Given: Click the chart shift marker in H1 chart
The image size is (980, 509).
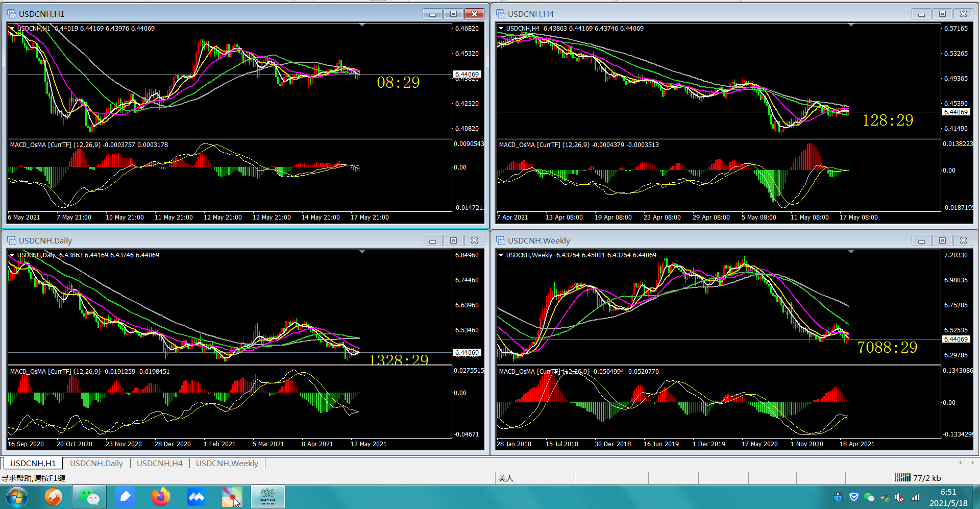Looking at the screenshot, I should (x=362, y=25).
